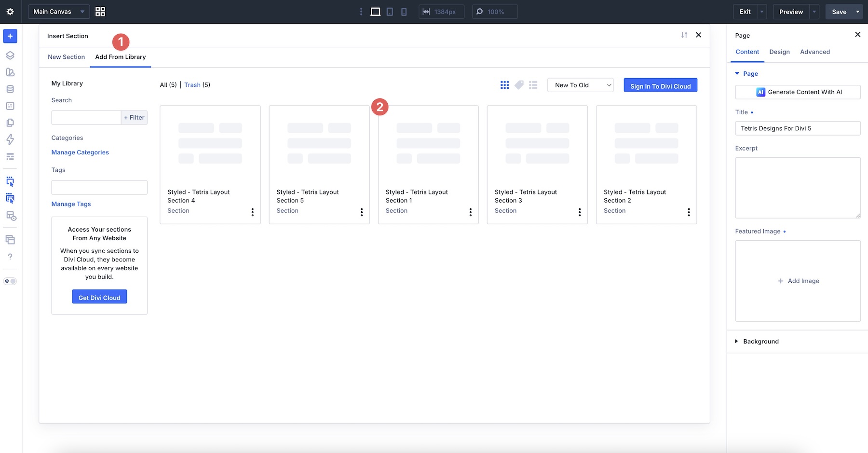Select Styled - Tetris Layout Section 3 thumbnail
The image size is (868, 453).
point(537,144)
